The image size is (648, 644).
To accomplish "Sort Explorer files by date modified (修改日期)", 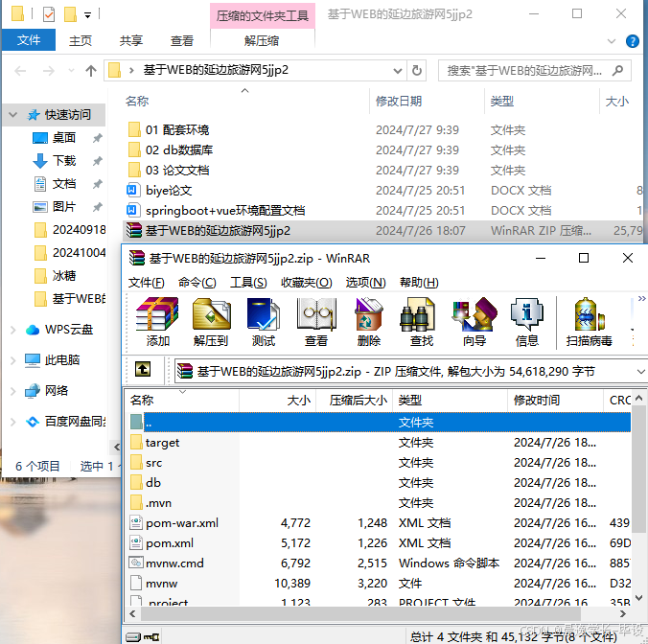I will (x=399, y=102).
